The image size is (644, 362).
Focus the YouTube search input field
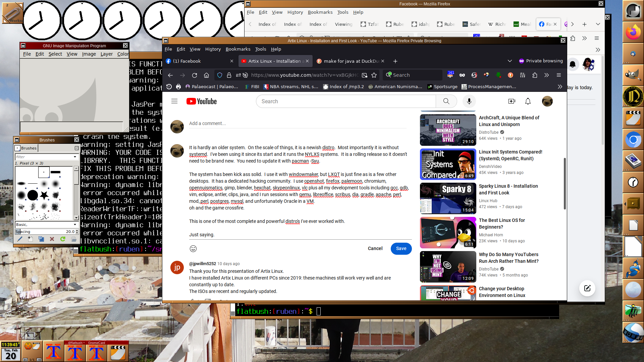point(346,101)
